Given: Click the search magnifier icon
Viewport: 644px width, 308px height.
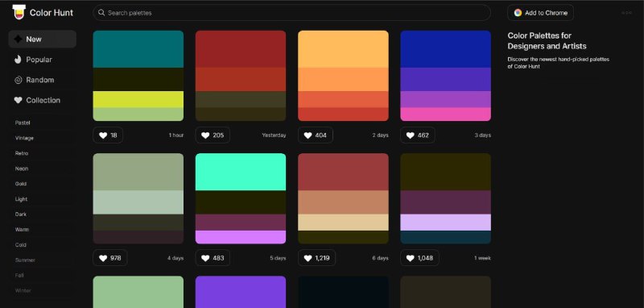Looking at the screenshot, I should pos(101,13).
